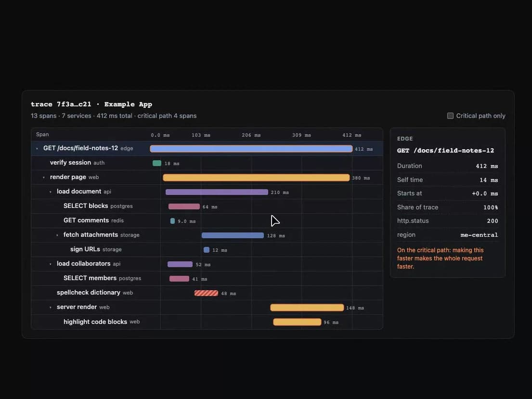Image resolution: width=532 pixels, height=399 pixels.
Task: Click the EDGE heading in details panel
Action: (405, 139)
